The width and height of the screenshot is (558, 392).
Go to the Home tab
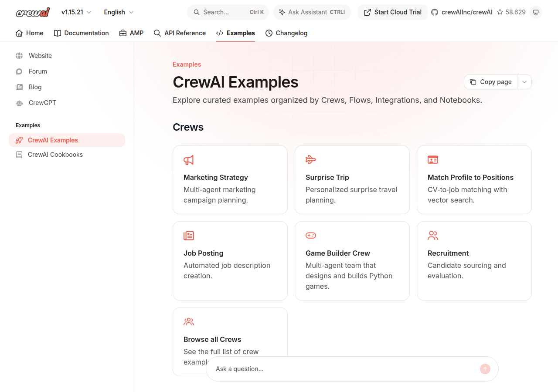pos(30,33)
